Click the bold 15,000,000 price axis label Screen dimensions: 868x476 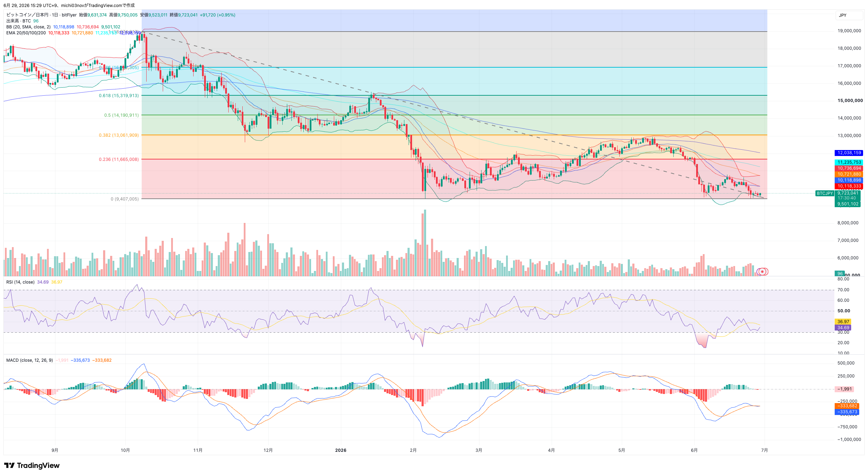click(850, 101)
